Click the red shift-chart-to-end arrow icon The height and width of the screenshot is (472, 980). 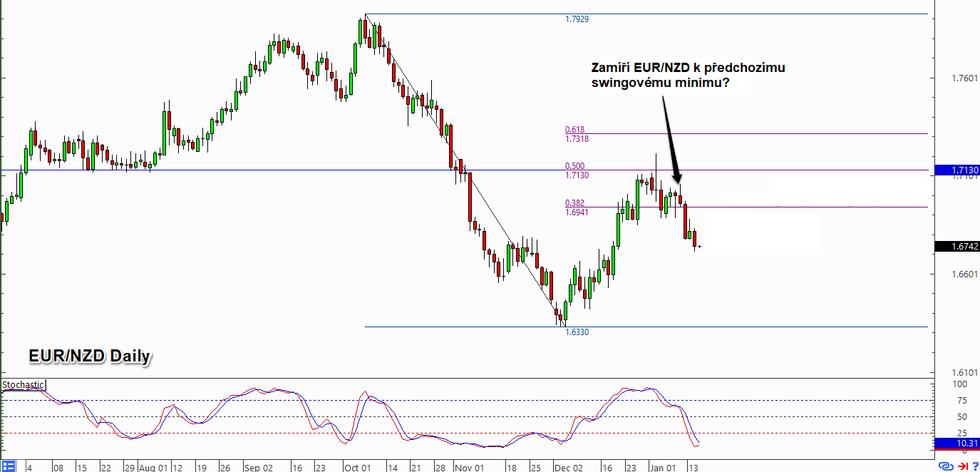(x=961, y=466)
